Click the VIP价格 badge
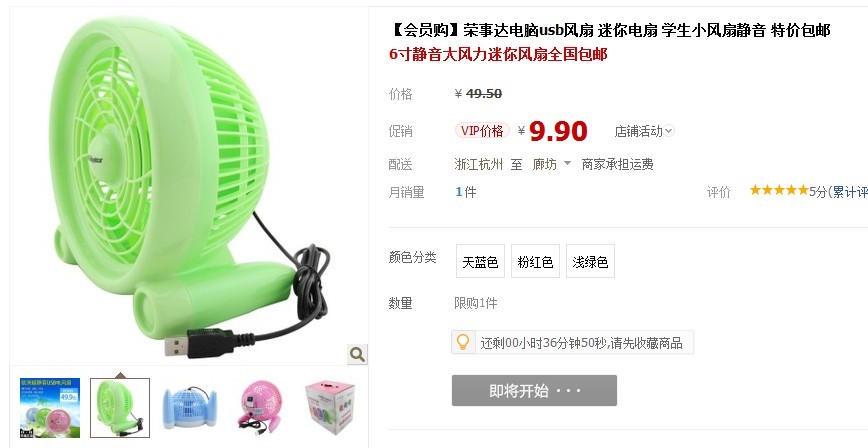This screenshot has width=868, height=448. pos(482,131)
